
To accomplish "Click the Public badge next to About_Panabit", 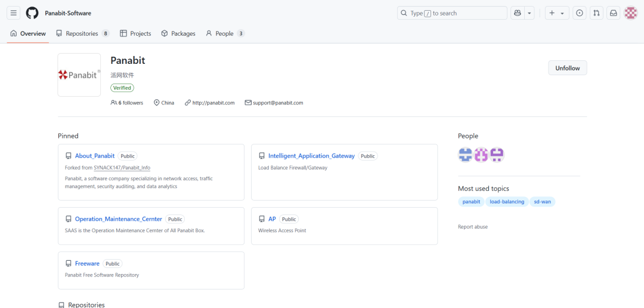I will 128,156.
